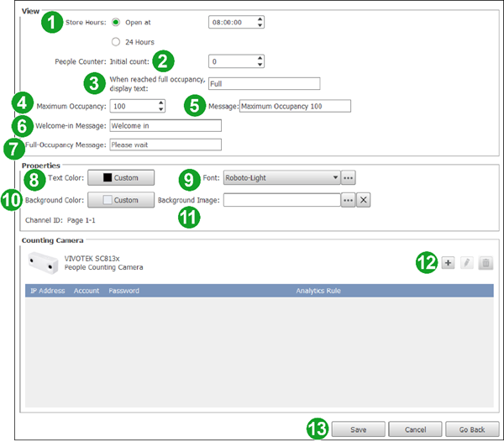
Task: Click the Message field with Maximum Occupancy 100
Action: (295, 106)
